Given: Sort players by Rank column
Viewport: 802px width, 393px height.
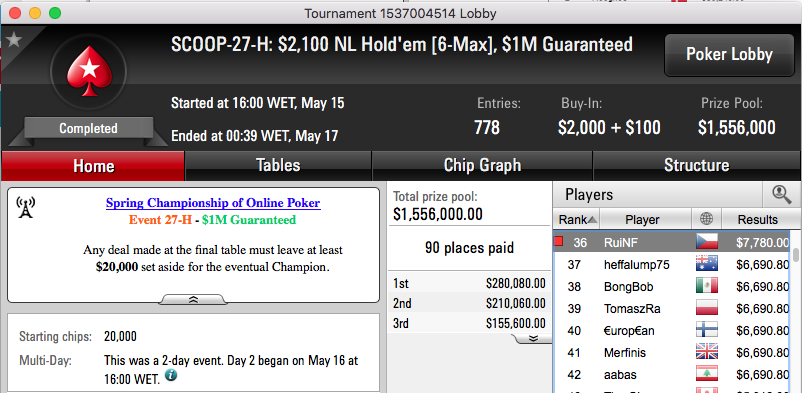Looking at the screenshot, I should 576,220.
